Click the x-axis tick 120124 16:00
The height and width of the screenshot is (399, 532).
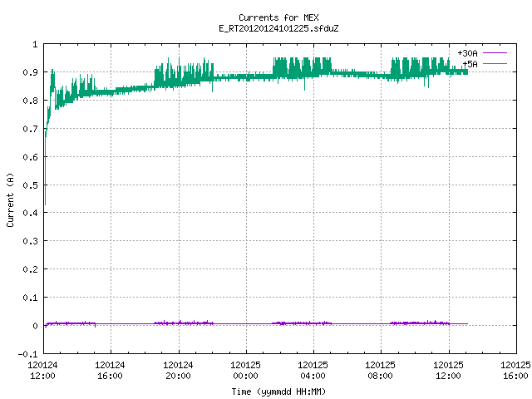point(110,370)
